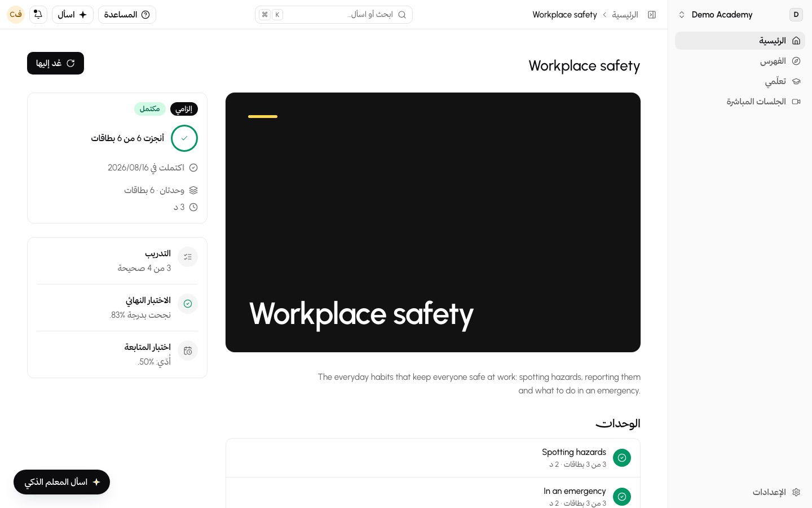
Task: Click the clock icon beside 3 د
Action: [x=193, y=207]
